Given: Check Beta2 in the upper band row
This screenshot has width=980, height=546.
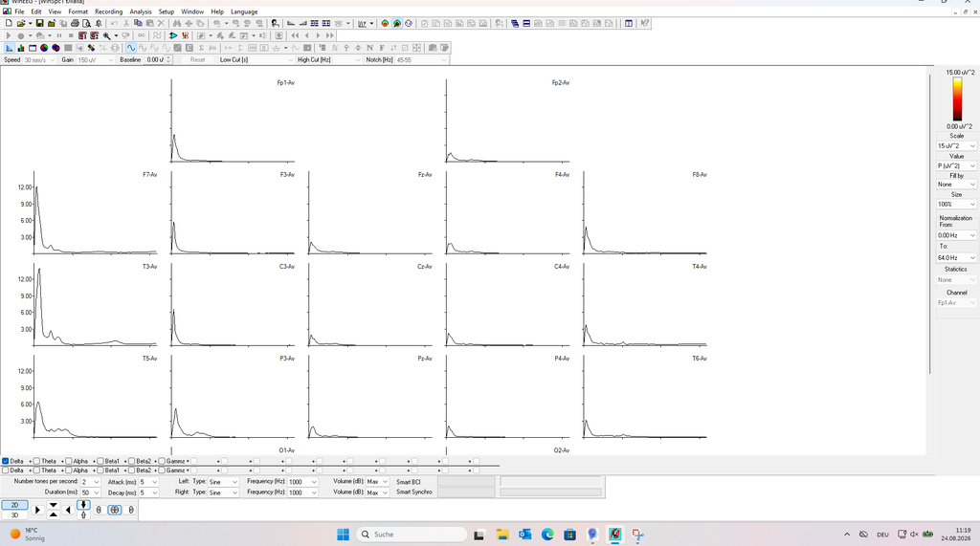Looking at the screenshot, I should 132,461.
